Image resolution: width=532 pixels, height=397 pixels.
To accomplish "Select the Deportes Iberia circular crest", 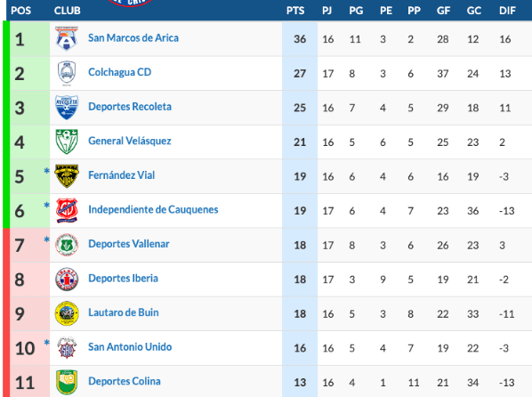I will (x=67, y=279).
